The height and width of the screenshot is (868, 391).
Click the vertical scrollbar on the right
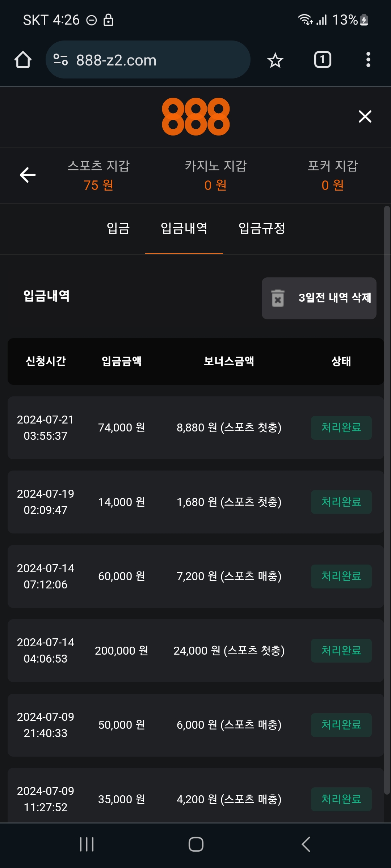pyautogui.click(x=387, y=499)
